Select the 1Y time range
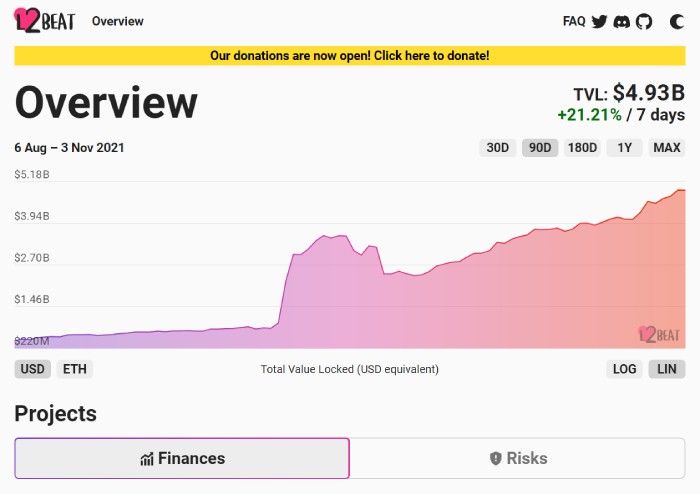700x494 pixels. point(624,148)
